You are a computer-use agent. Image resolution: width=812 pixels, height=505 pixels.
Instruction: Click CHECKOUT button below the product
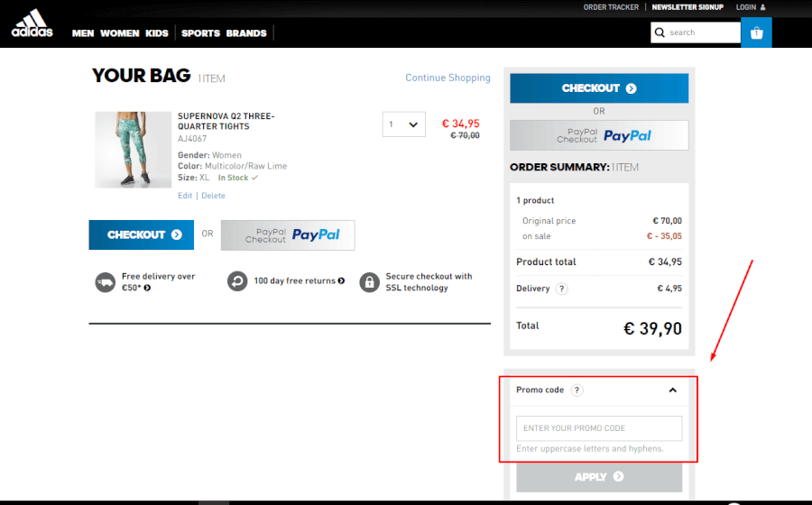142,234
